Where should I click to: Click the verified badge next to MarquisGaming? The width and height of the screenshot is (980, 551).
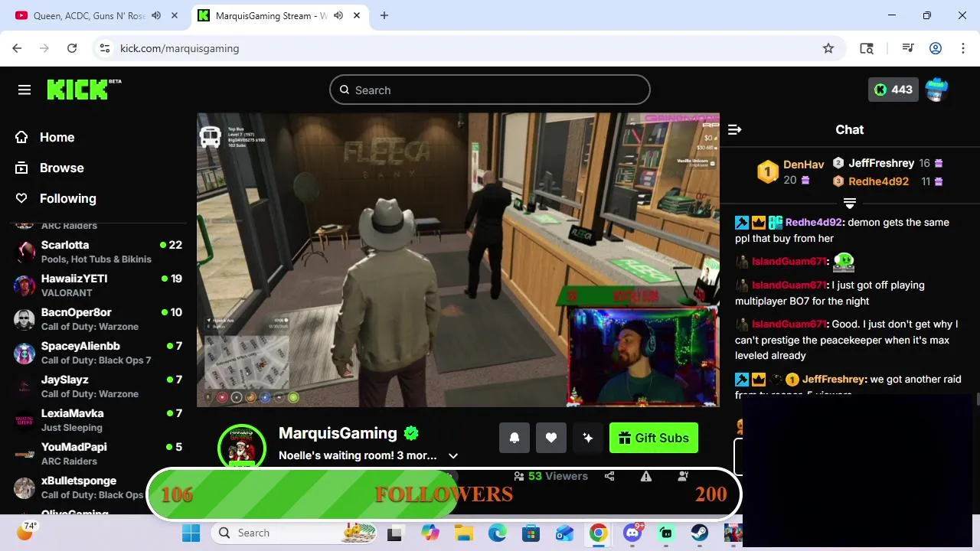(x=411, y=433)
